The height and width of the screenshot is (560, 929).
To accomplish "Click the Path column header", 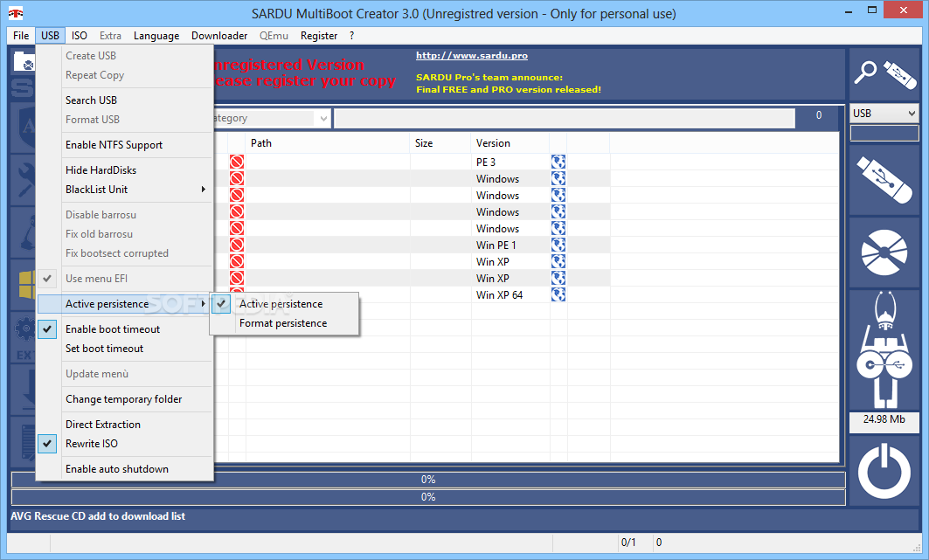I will (x=328, y=143).
